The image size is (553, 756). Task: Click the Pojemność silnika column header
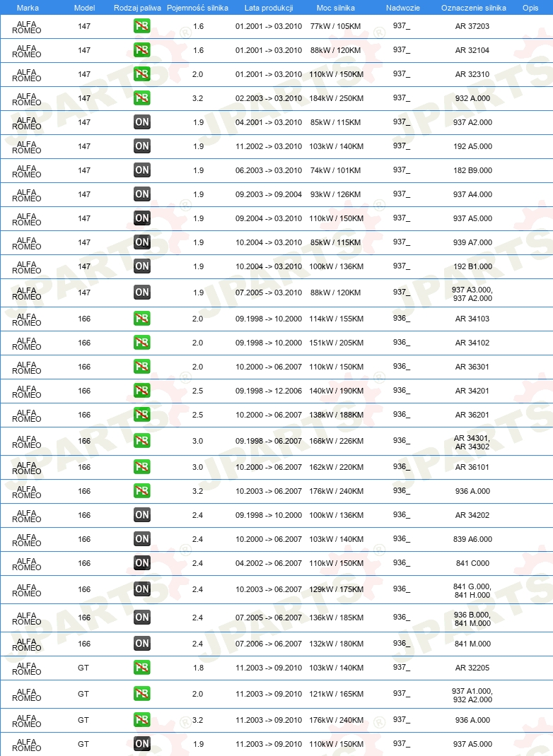point(197,8)
